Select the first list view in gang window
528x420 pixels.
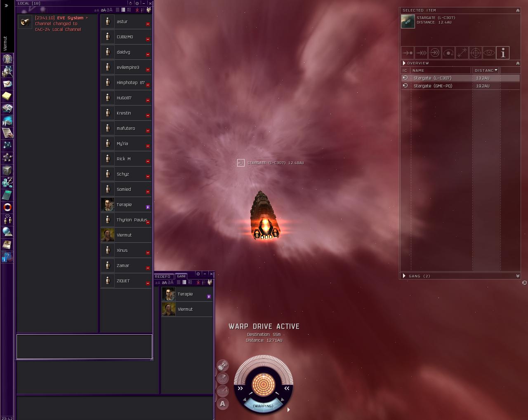point(179,282)
